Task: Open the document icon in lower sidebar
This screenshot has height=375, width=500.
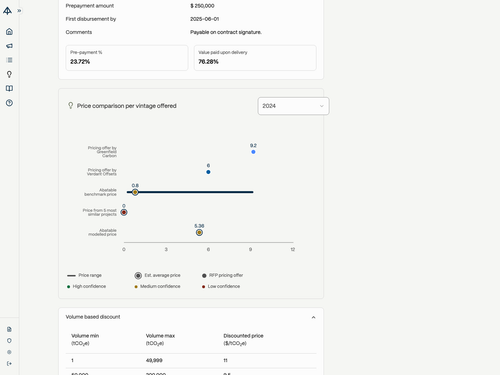Action: [9, 329]
